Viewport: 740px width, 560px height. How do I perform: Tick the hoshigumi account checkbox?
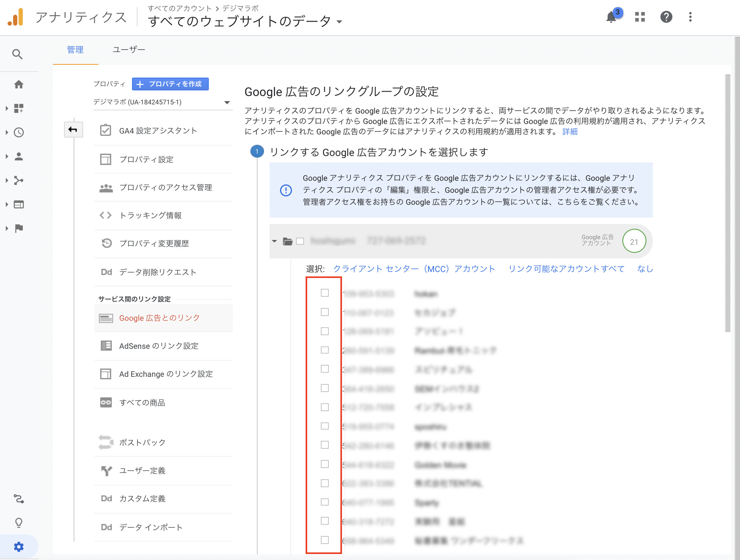click(x=300, y=241)
